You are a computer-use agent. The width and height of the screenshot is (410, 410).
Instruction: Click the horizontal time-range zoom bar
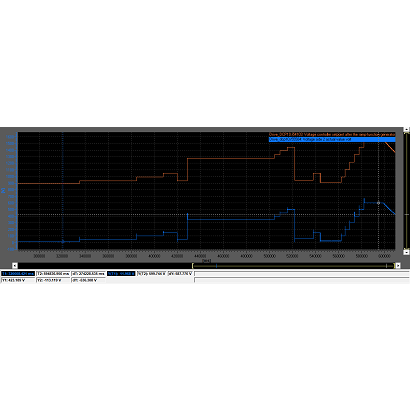pos(294,266)
